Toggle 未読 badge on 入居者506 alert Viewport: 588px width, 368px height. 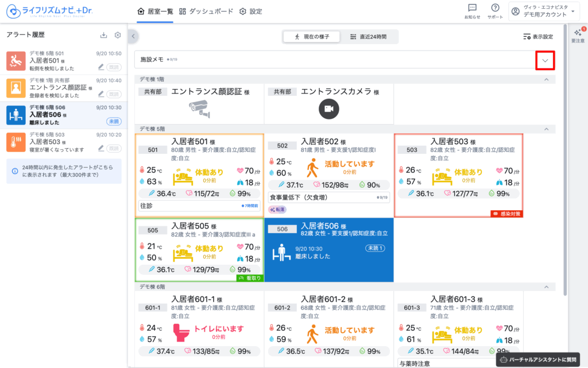114,121
